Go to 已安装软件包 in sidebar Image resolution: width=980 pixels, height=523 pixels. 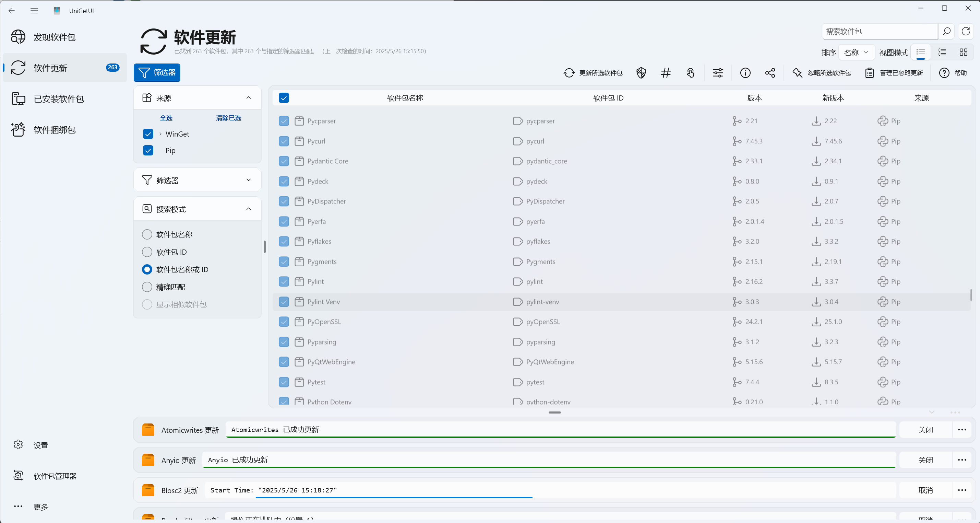pos(59,99)
